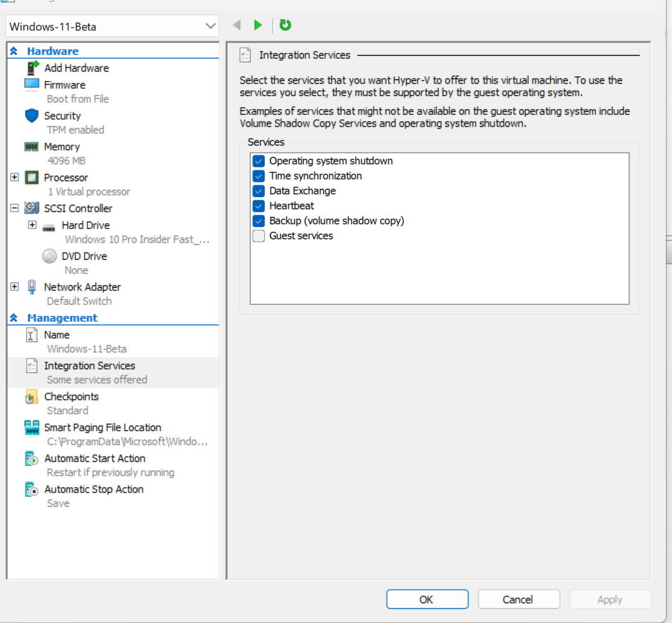Open the Windows-11-Beta VM dropdown
This screenshot has width=672, height=623.
pyautogui.click(x=112, y=27)
